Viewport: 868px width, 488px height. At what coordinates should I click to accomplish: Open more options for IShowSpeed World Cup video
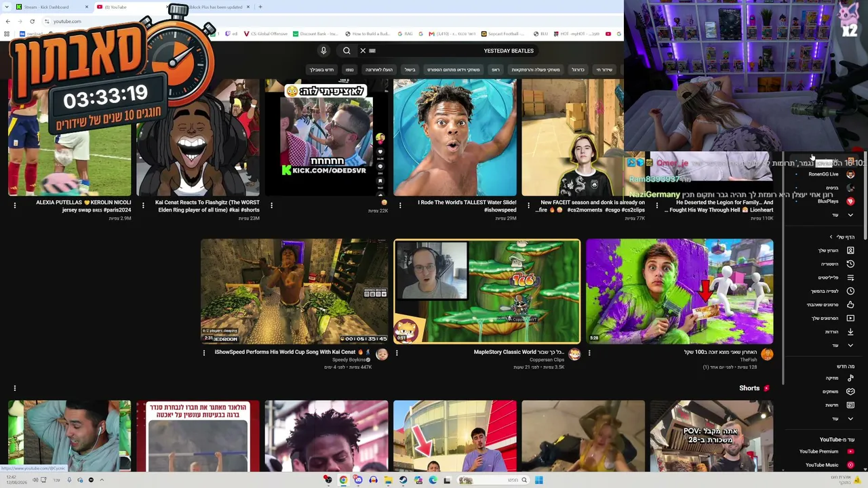pyautogui.click(x=203, y=352)
